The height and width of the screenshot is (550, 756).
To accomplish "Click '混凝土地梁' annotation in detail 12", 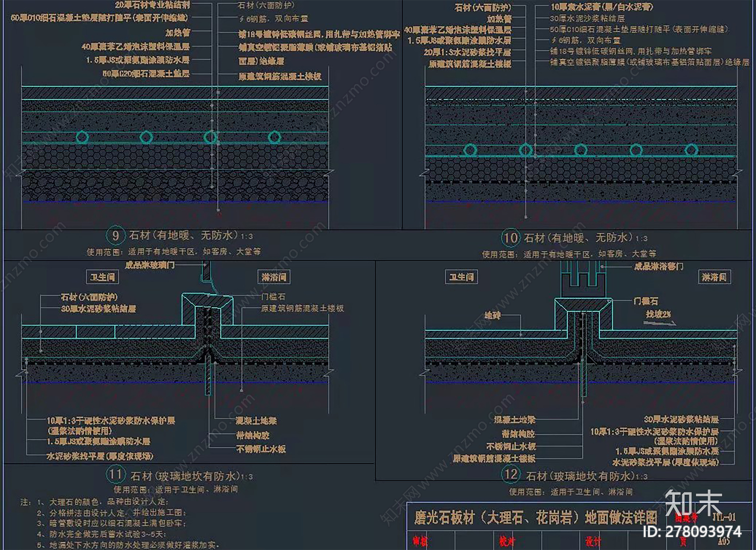I will [515, 420].
